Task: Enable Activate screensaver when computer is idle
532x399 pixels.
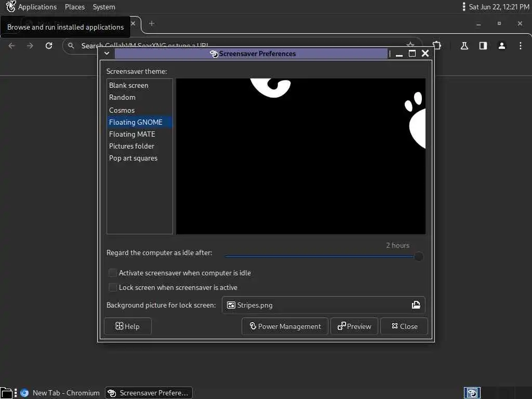Action: tap(112, 273)
